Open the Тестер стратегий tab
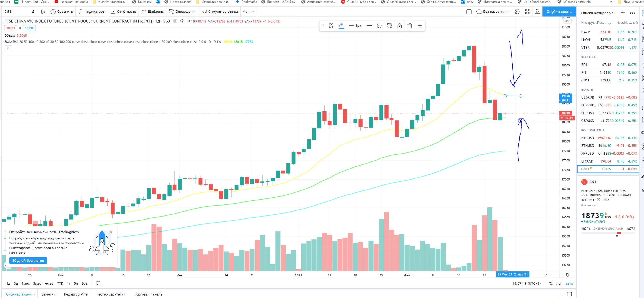The height and width of the screenshot is (298, 644). pos(111,294)
